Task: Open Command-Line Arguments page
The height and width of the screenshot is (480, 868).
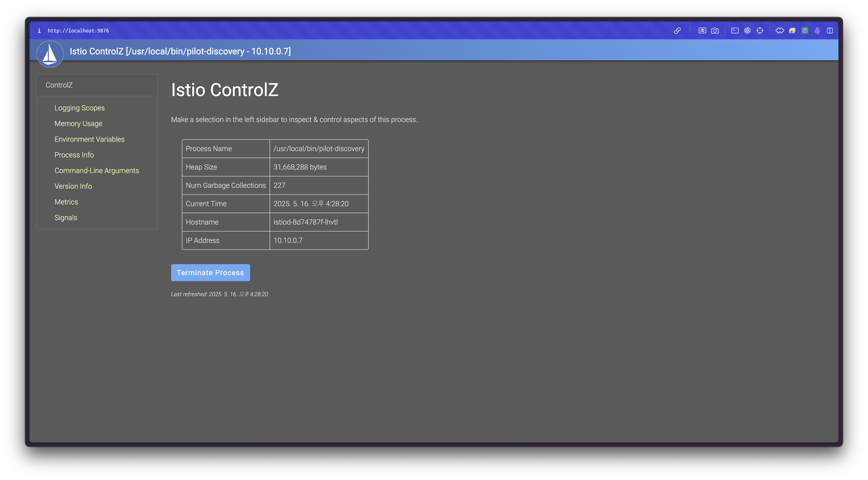Action: coord(96,171)
